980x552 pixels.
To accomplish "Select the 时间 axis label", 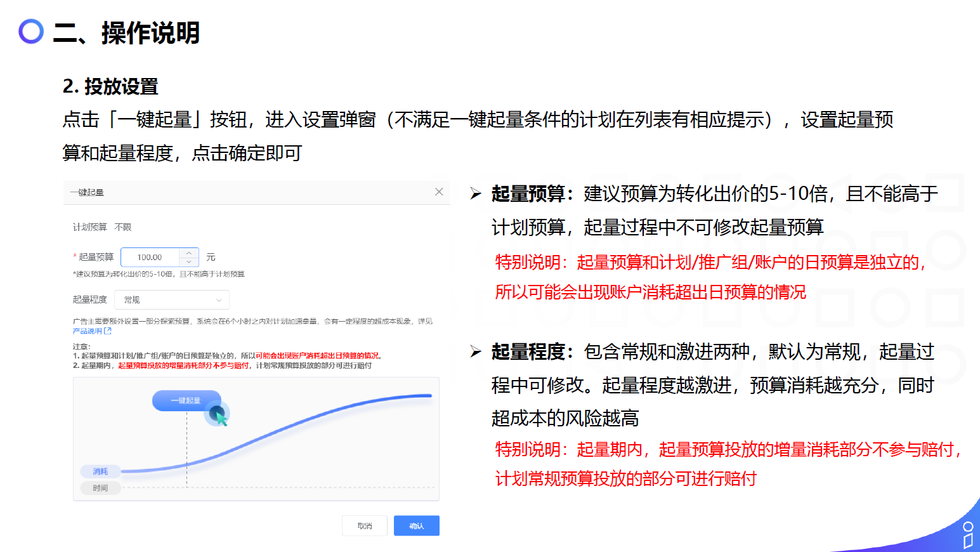I will click(100, 488).
